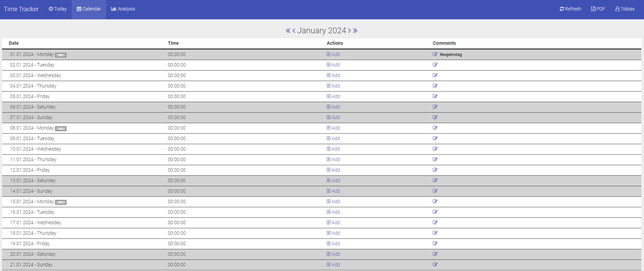Edit comment for 17.01.2024 Wednesday
Image resolution: width=644 pixels, height=271 pixels.
click(435, 222)
